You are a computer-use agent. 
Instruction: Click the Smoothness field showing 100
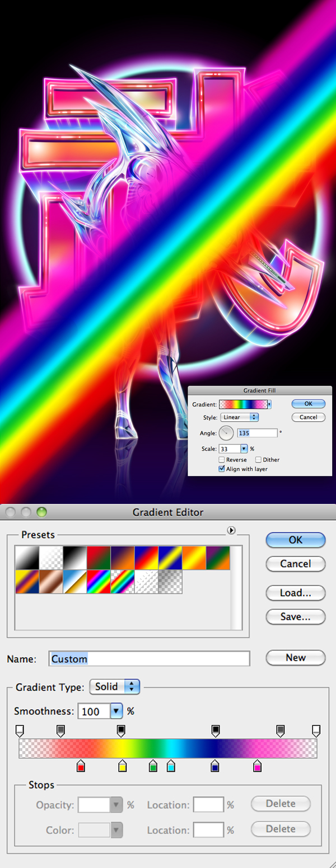tap(94, 711)
